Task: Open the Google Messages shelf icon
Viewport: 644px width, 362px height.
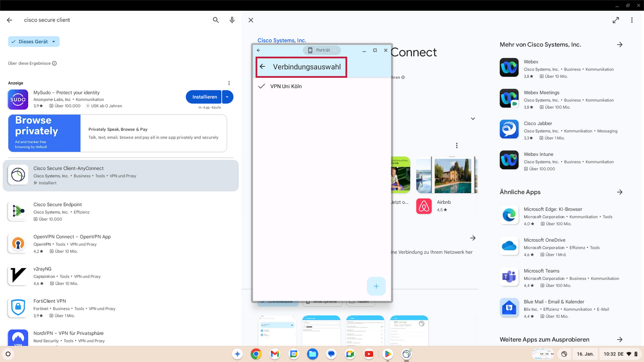Action: click(x=331, y=354)
